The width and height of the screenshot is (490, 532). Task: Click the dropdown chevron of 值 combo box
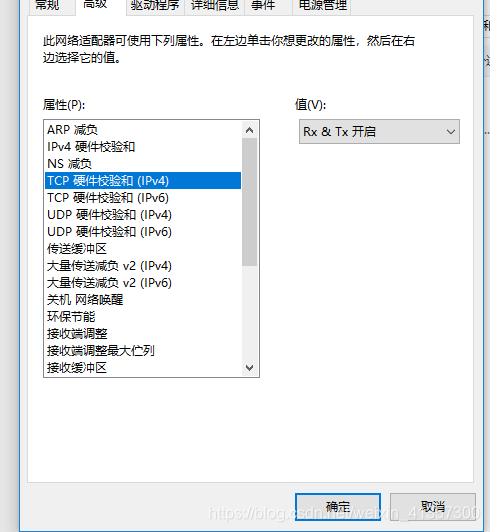(451, 132)
